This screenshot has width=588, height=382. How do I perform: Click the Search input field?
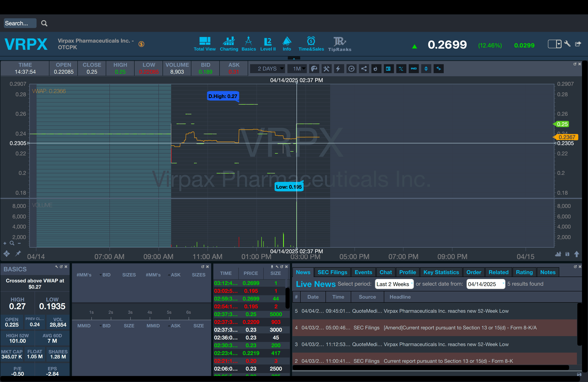[x=20, y=23]
